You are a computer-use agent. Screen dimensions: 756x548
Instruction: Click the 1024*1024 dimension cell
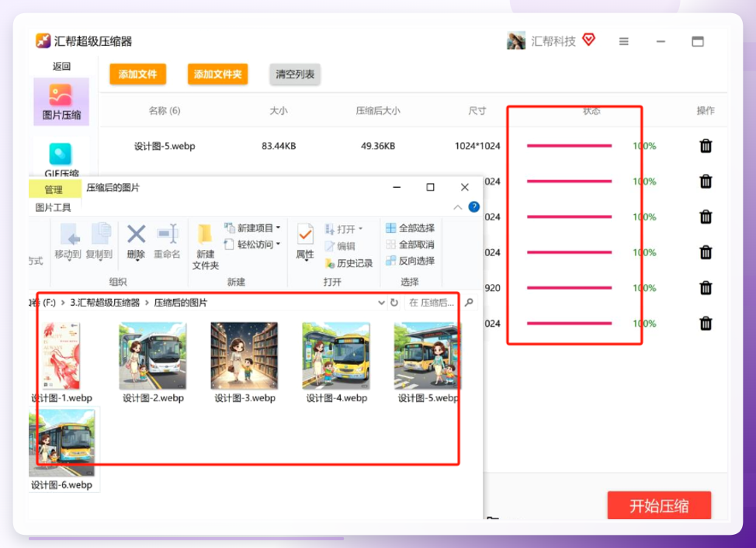(477, 146)
